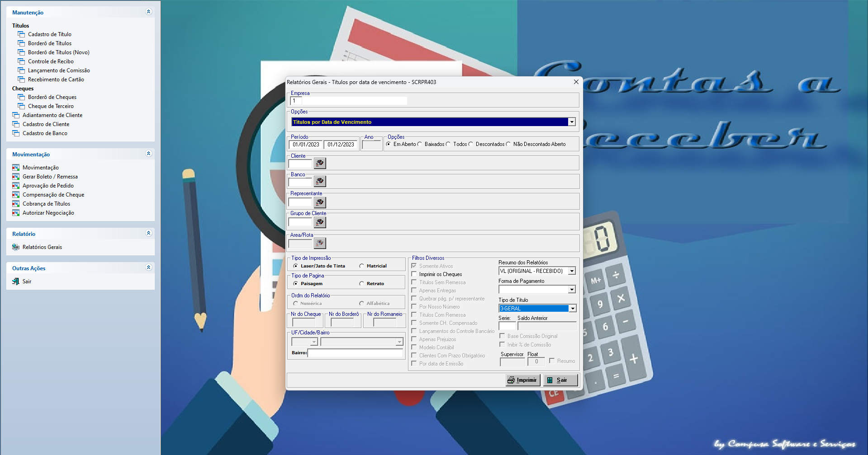Click the Borderô de Títulos (Novo) icon
The width and height of the screenshot is (868, 455).
[21, 52]
